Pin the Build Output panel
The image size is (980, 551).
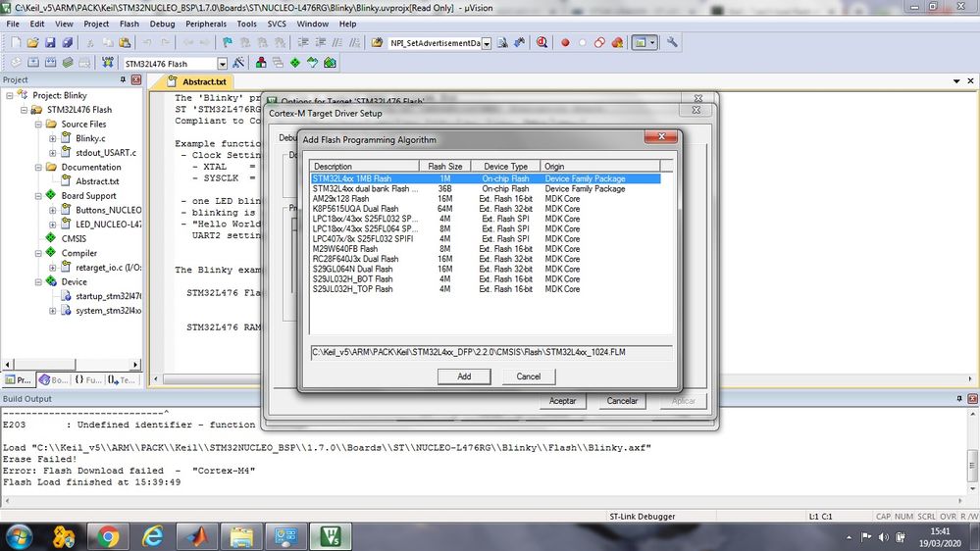pyautogui.click(x=959, y=399)
